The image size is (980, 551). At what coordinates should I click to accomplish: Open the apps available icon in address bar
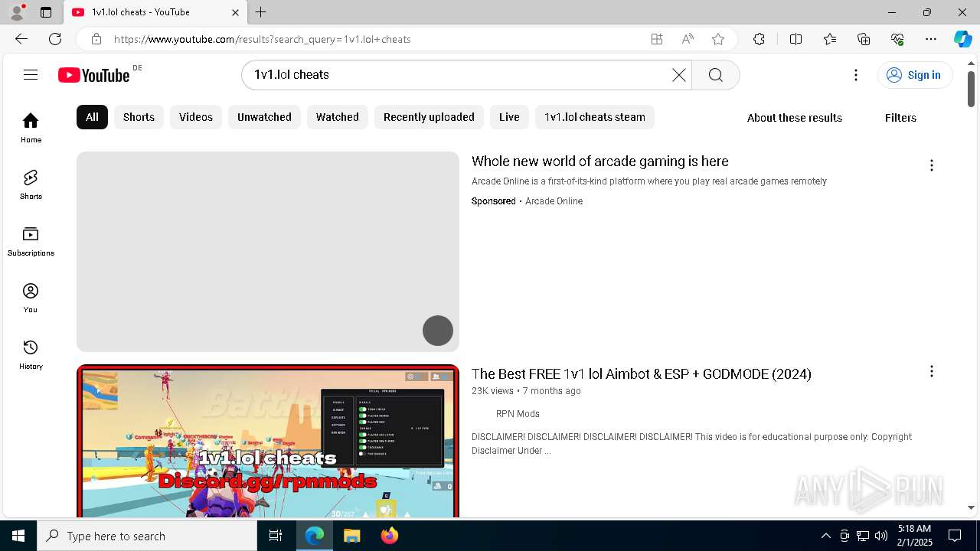click(656, 39)
